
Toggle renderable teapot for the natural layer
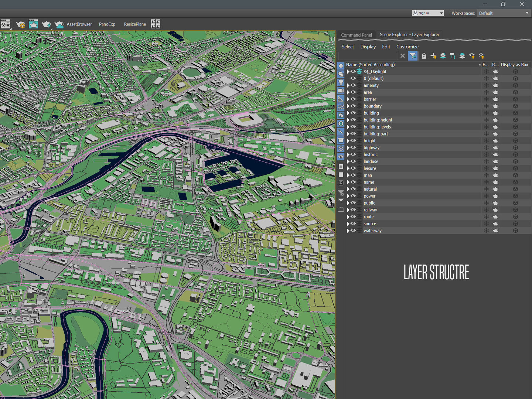point(495,189)
